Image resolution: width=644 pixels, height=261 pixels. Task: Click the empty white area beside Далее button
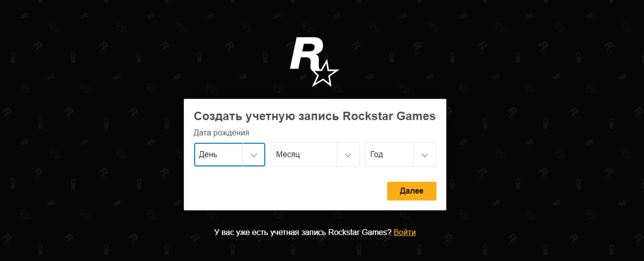287,191
